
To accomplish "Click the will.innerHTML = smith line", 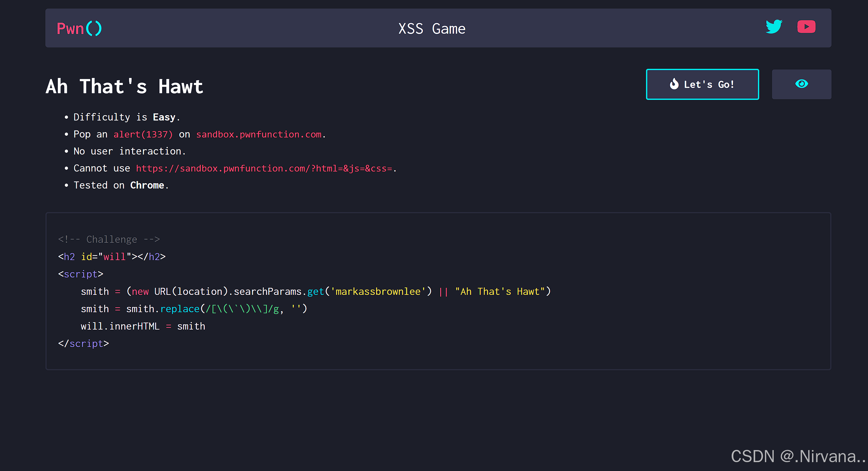I will 143,326.
